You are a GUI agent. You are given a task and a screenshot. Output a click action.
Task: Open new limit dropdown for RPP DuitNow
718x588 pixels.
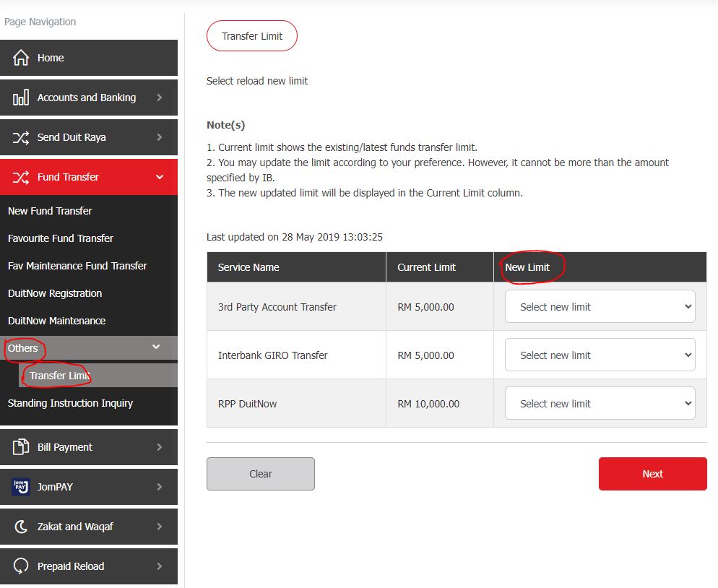click(x=600, y=404)
